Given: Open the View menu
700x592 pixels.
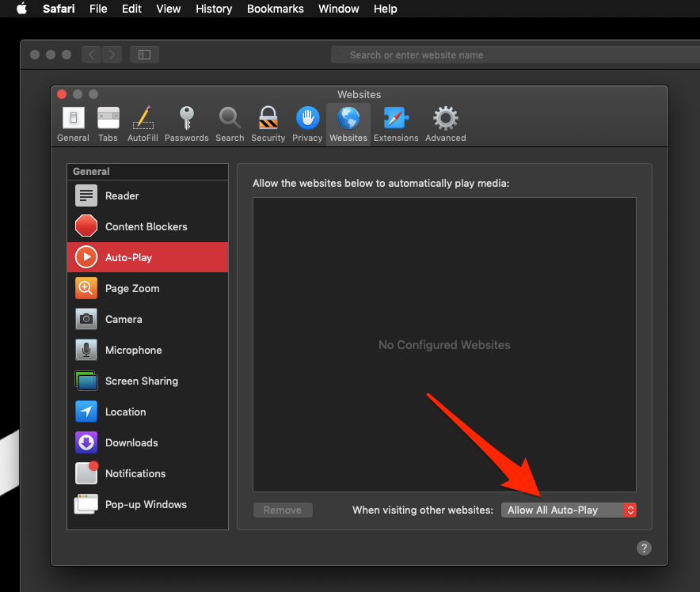Looking at the screenshot, I should click(x=169, y=9).
